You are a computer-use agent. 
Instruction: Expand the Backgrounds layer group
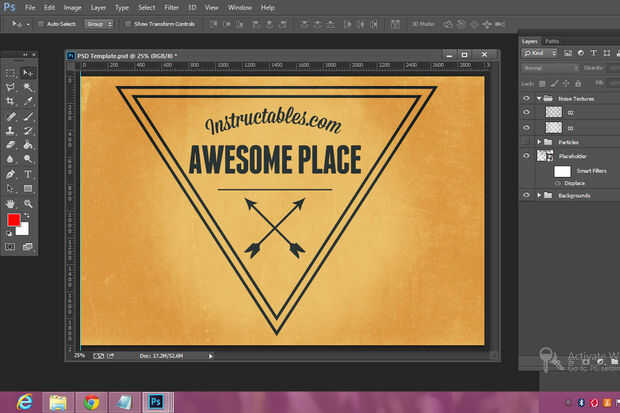point(540,195)
